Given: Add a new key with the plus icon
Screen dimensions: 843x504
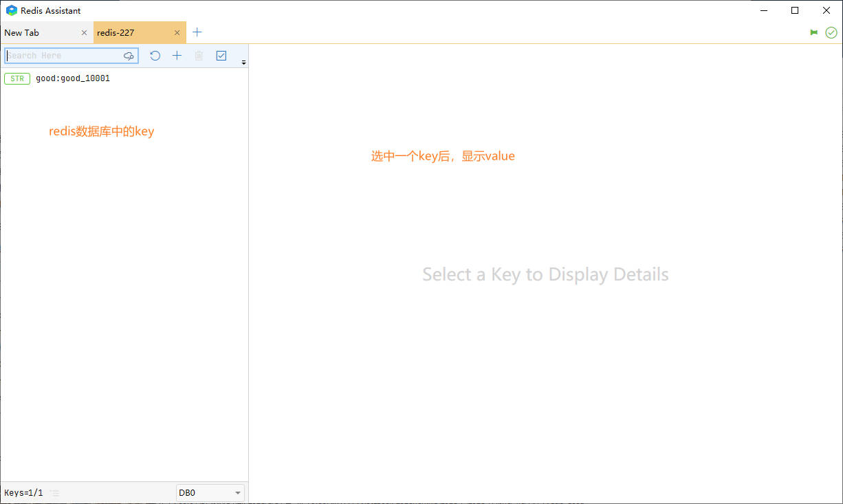Looking at the screenshot, I should tap(177, 56).
